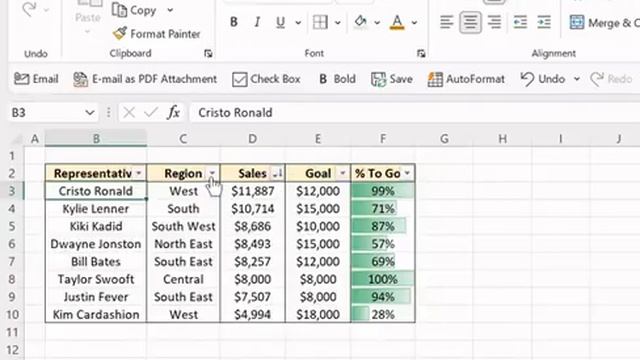This screenshot has width=640, height=360.
Task: Click the Name Box showing B3
Action: (46, 113)
